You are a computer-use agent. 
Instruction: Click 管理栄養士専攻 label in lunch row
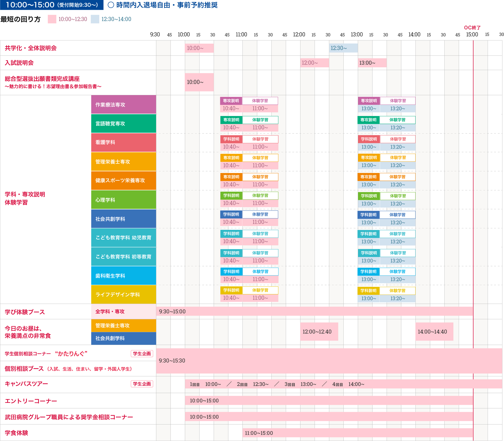pos(123,326)
